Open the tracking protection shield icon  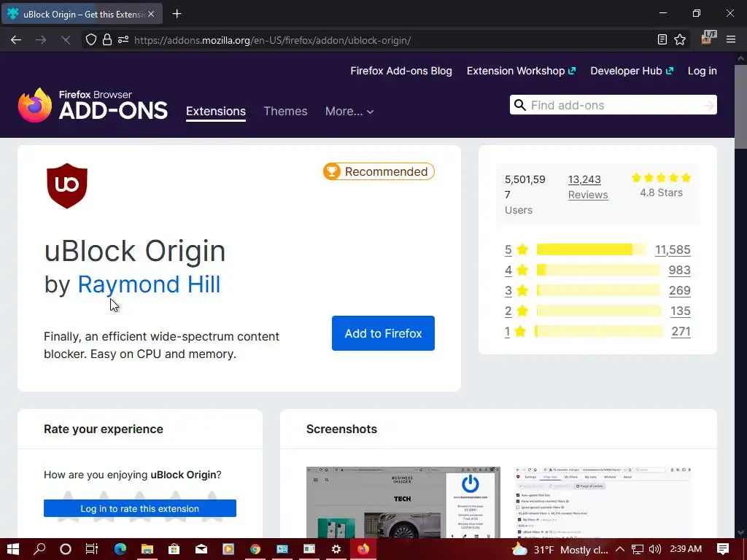point(91,40)
